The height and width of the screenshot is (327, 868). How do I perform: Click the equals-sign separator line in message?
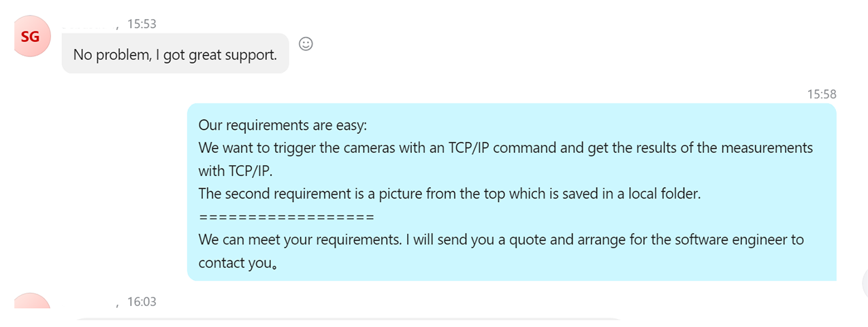tap(286, 216)
